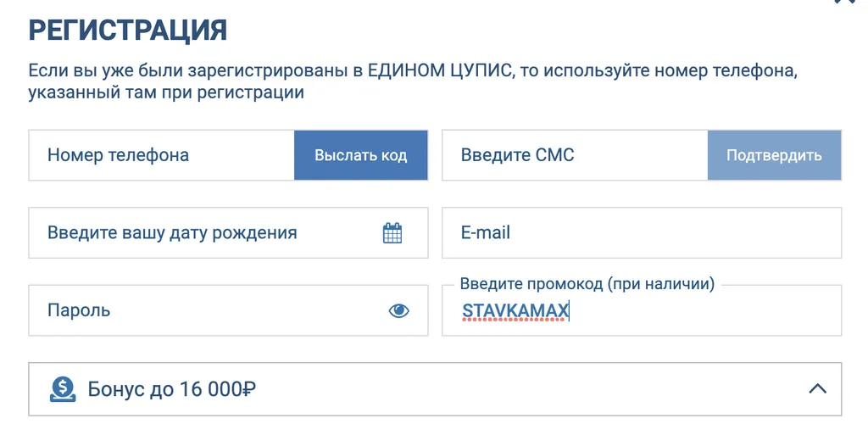The width and height of the screenshot is (868, 435).
Task: Click into the 'Пароль' field
Action: pos(203,311)
